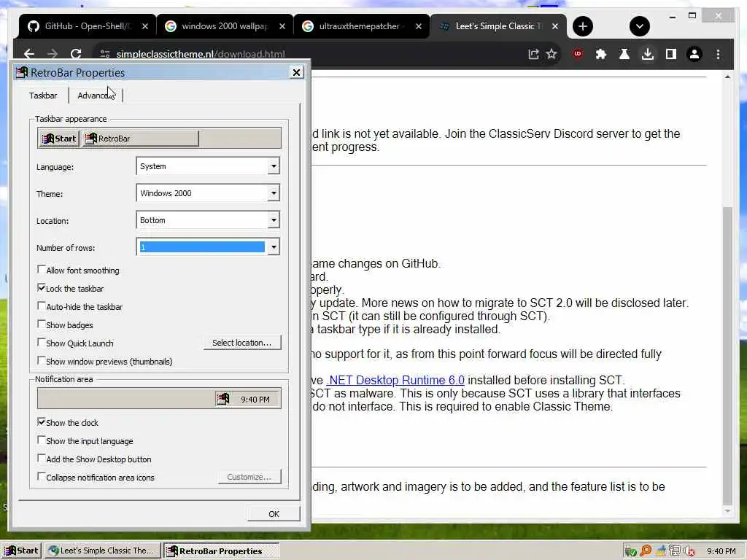The width and height of the screenshot is (747, 560).
Task: Select the RetroBar Properties taskbar button
Action: (x=221, y=551)
